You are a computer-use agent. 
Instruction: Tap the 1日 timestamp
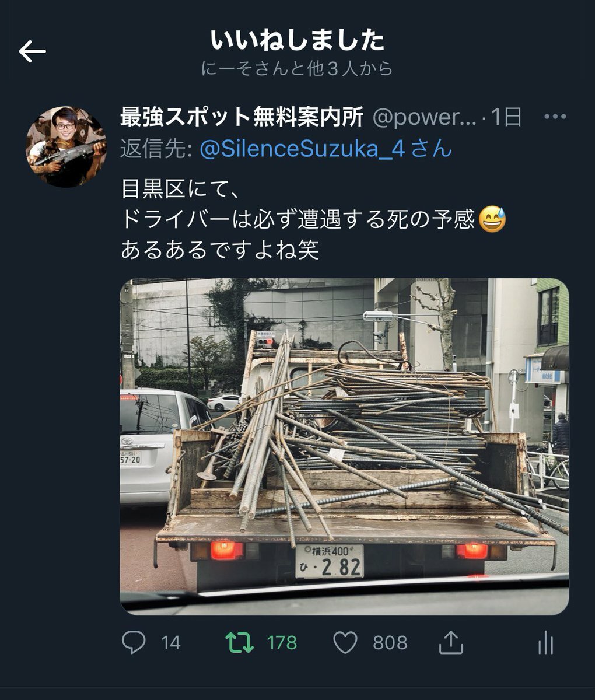tap(506, 117)
